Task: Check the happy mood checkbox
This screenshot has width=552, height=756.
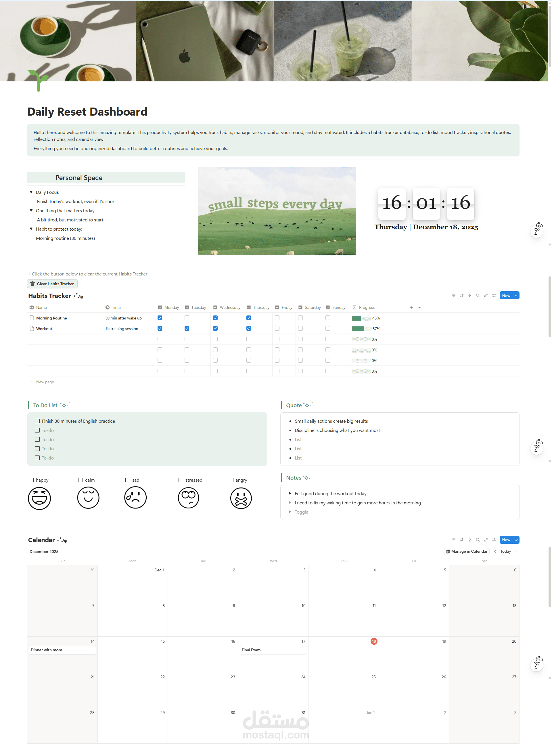Action: (x=31, y=480)
